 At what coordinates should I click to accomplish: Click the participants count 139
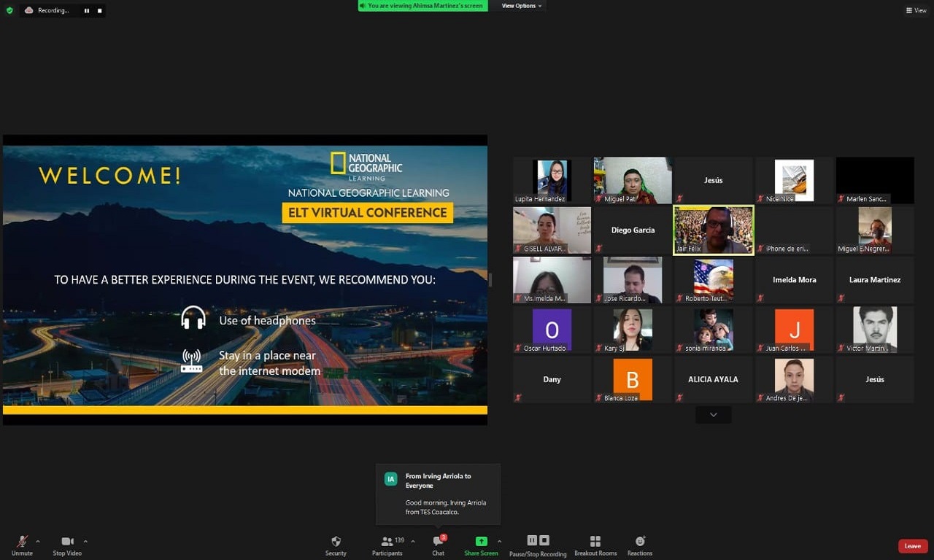pos(399,540)
